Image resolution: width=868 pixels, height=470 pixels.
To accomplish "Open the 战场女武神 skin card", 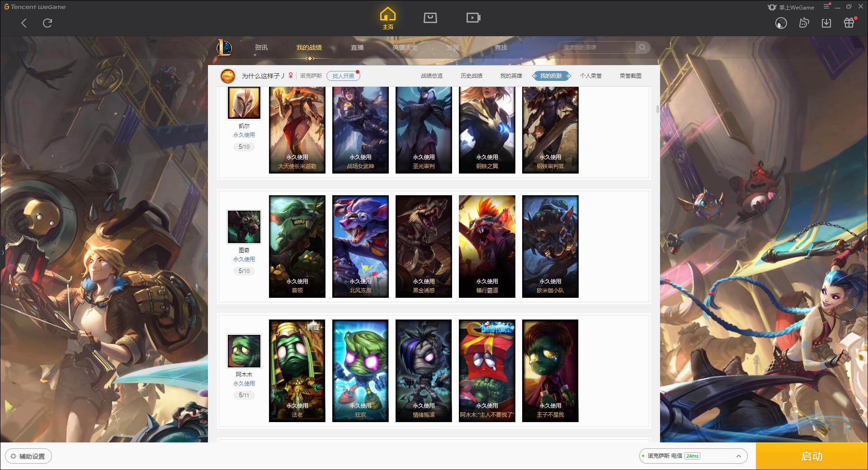I will 360,130.
